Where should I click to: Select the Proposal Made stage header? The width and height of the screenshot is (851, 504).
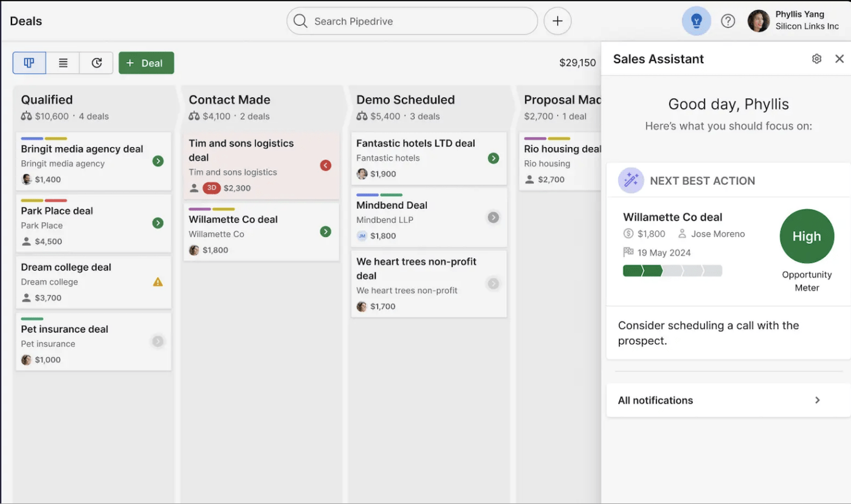(559, 107)
